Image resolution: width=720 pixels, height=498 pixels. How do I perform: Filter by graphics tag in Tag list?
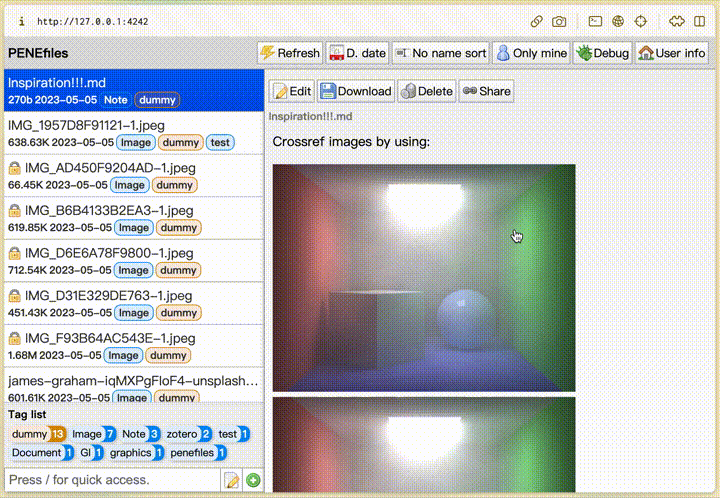[x=136, y=453]
